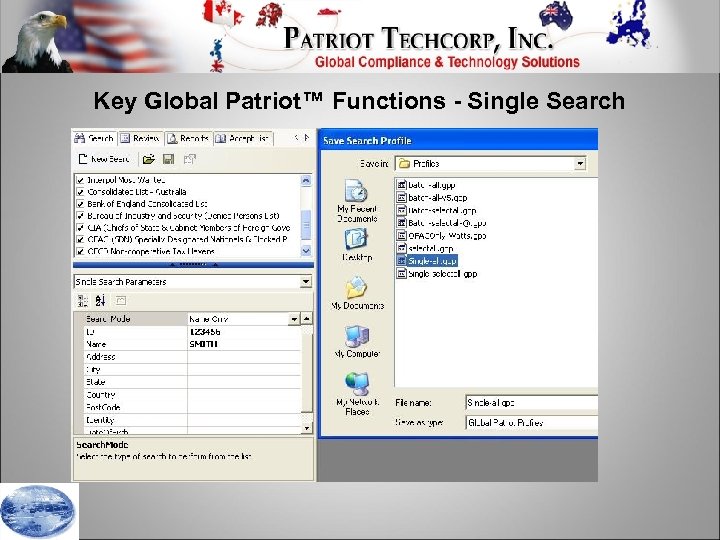Select the Batch-selected-@.gpp file

click(x=441, y=223)
